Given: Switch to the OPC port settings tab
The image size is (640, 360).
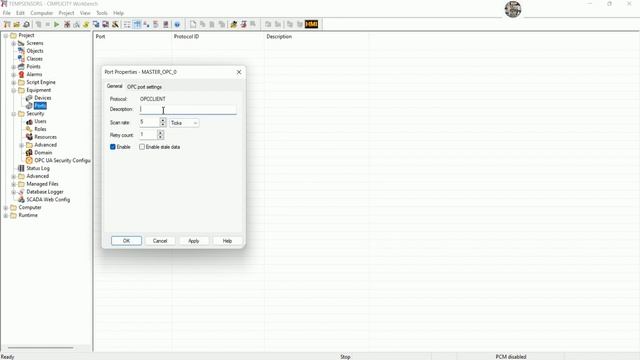Looking at the screenshot, I should click(144, 87).
